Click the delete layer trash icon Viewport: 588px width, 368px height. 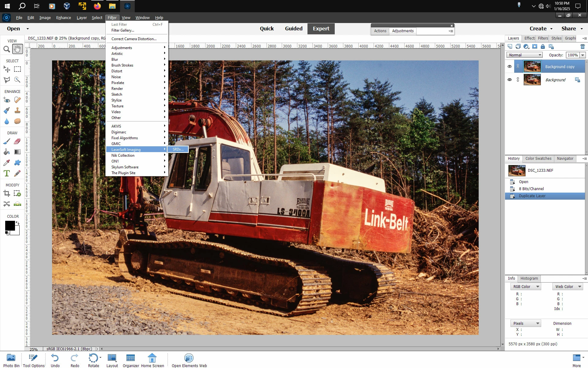click(x=582, y=47)
